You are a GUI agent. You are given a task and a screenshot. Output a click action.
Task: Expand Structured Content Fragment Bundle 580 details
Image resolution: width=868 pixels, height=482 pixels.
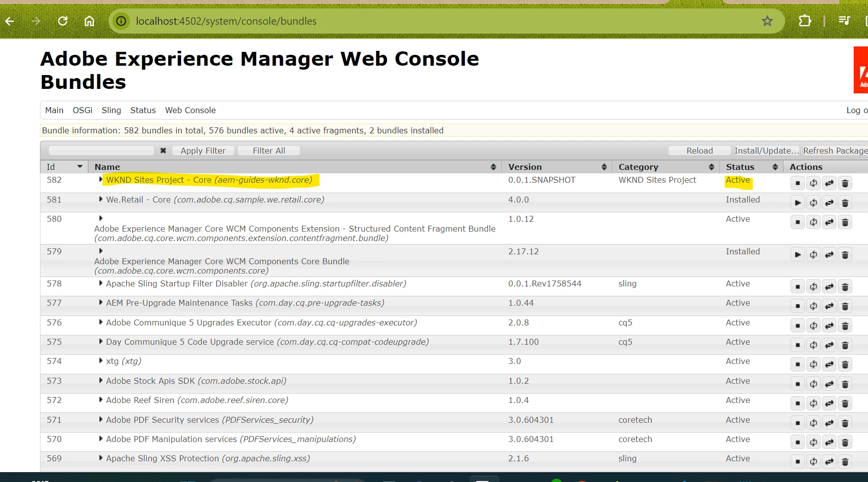click(x=101, y=218)
